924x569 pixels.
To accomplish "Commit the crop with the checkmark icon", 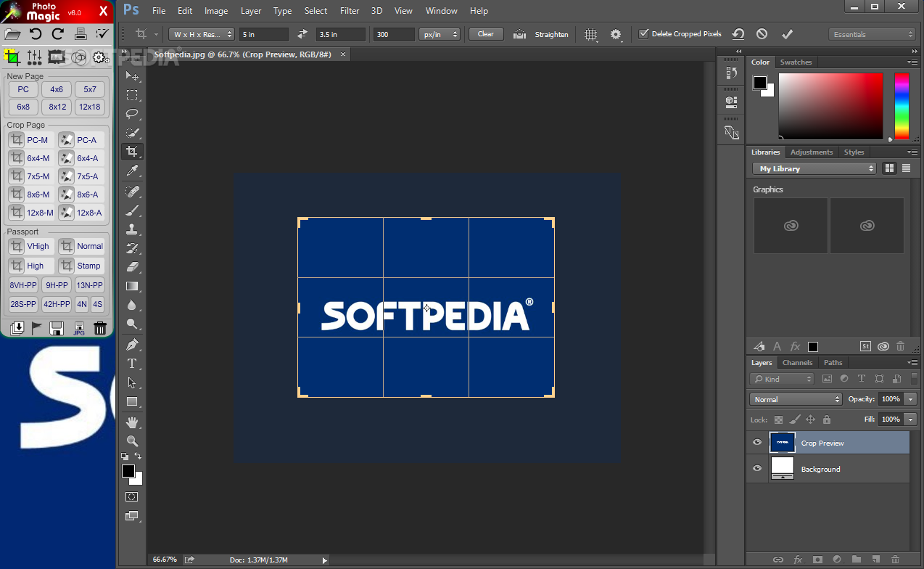I will [x=787, y=34].
